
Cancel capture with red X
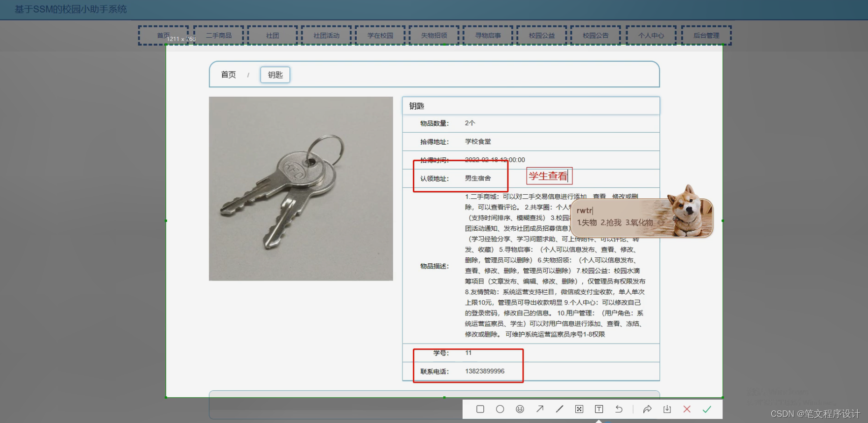(687, 409)
